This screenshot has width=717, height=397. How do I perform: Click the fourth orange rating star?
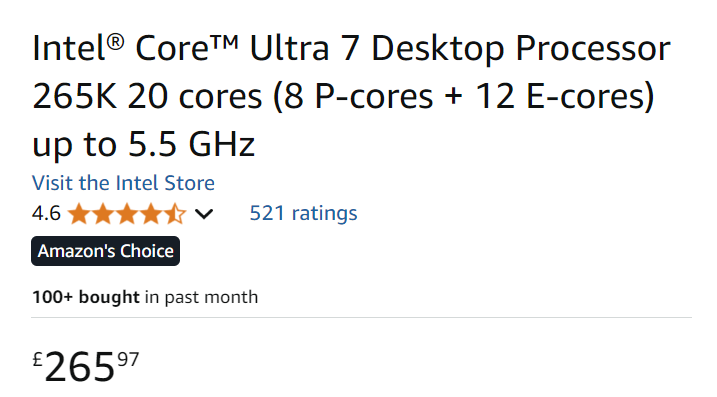150,214
